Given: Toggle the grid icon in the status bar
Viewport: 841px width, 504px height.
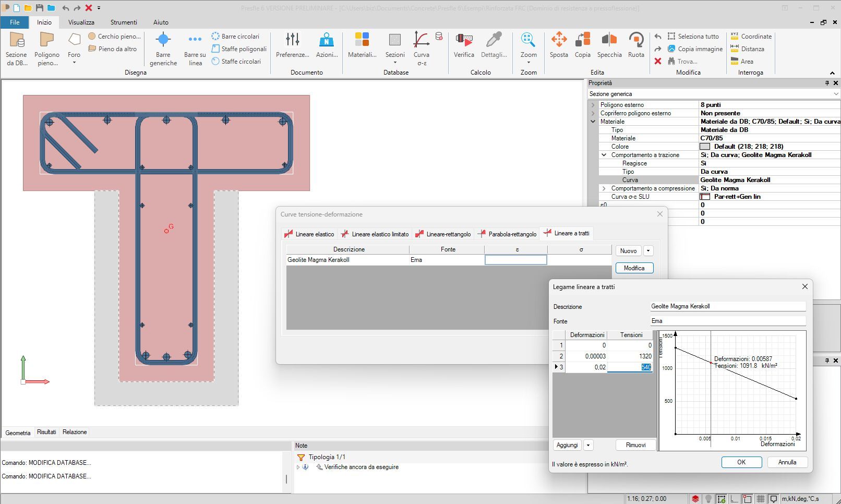Looking at the screenshot, I should [x=761, y=499].
